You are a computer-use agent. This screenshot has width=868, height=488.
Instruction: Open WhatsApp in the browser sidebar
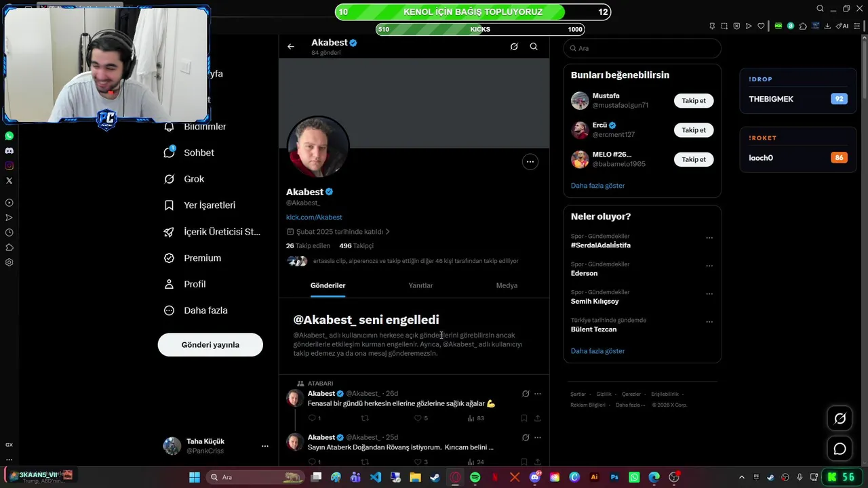tap(9, 136)
